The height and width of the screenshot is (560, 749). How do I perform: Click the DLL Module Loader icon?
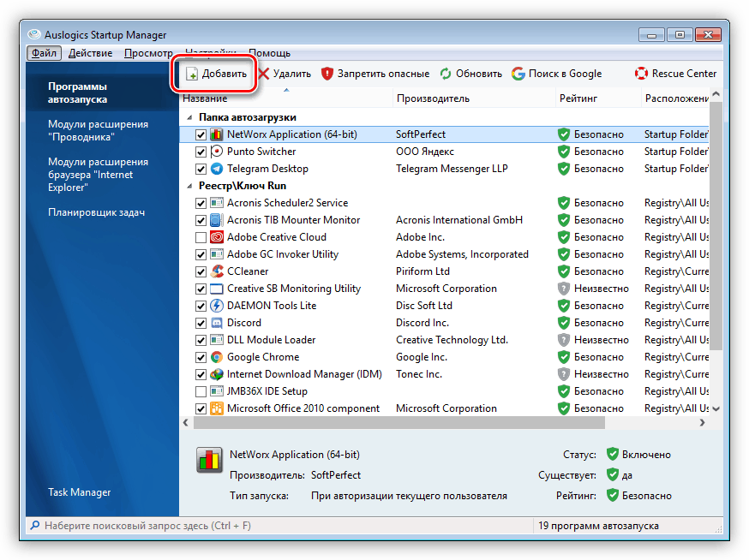pos(217,340)
